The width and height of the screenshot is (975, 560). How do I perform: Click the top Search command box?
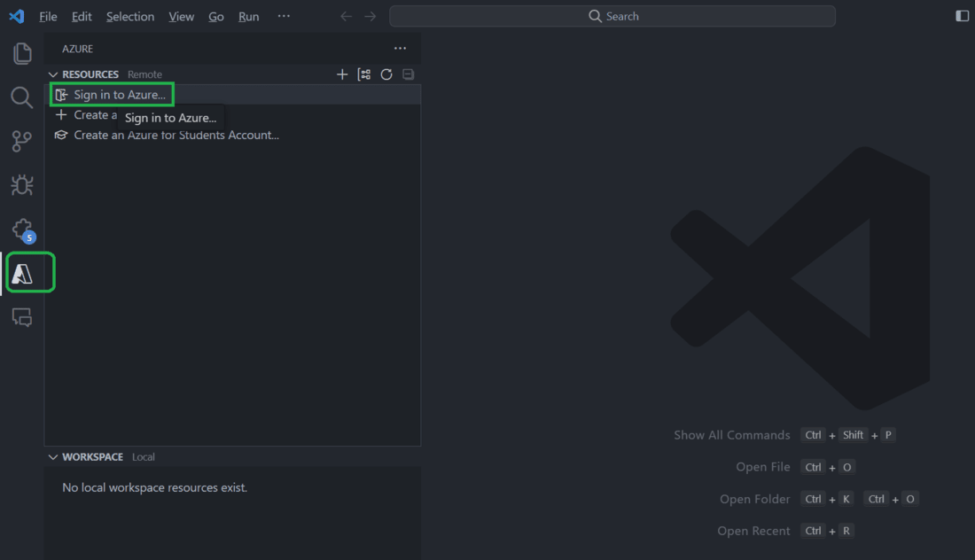point(612,16)
